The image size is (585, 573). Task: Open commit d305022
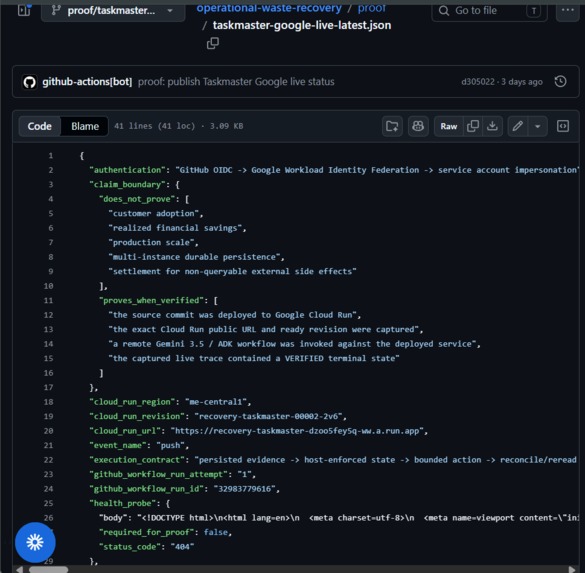478,82
